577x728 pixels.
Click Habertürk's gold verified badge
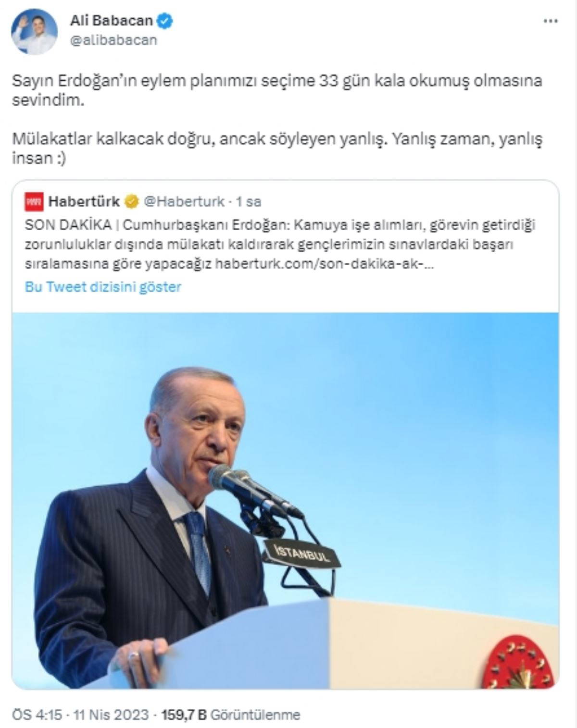[131, 202]
